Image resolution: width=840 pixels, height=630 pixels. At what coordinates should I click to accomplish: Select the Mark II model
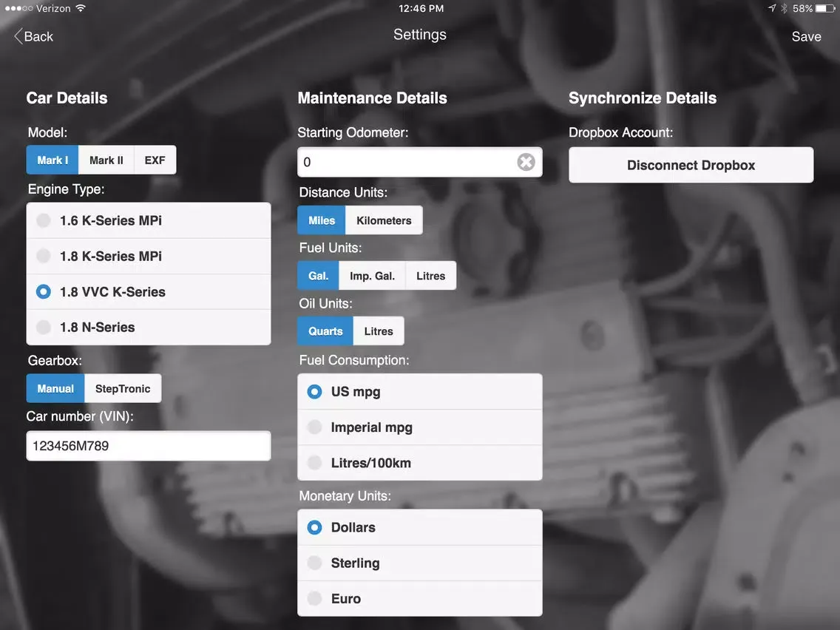click(106, 160)
